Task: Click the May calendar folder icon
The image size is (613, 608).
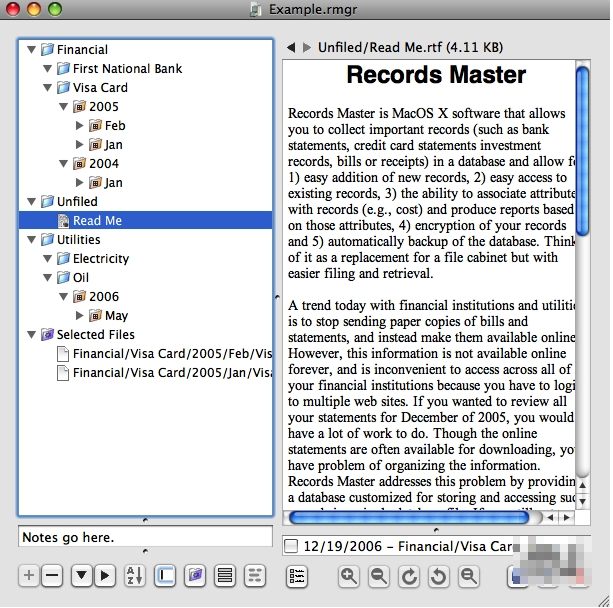Action: [x=95, y=315]
